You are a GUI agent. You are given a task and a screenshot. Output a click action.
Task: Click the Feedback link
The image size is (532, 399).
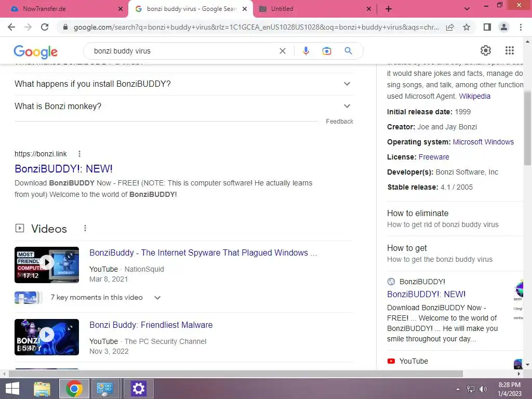[339, 122]
